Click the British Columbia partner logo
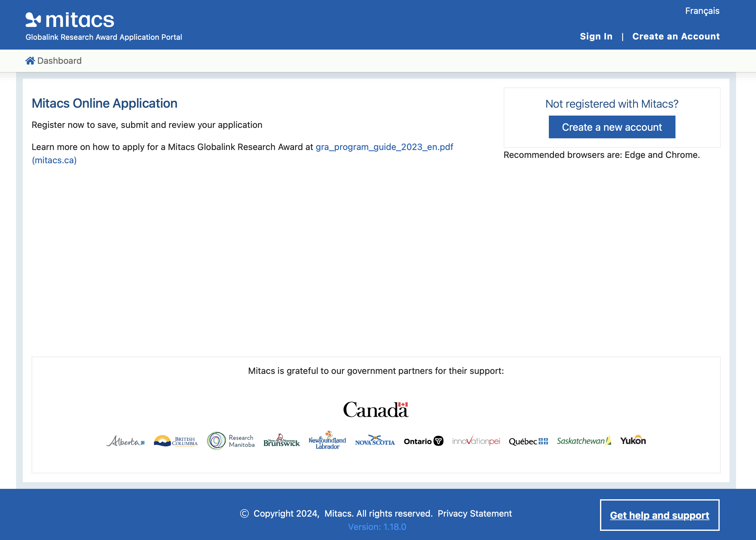 (176, 441)
